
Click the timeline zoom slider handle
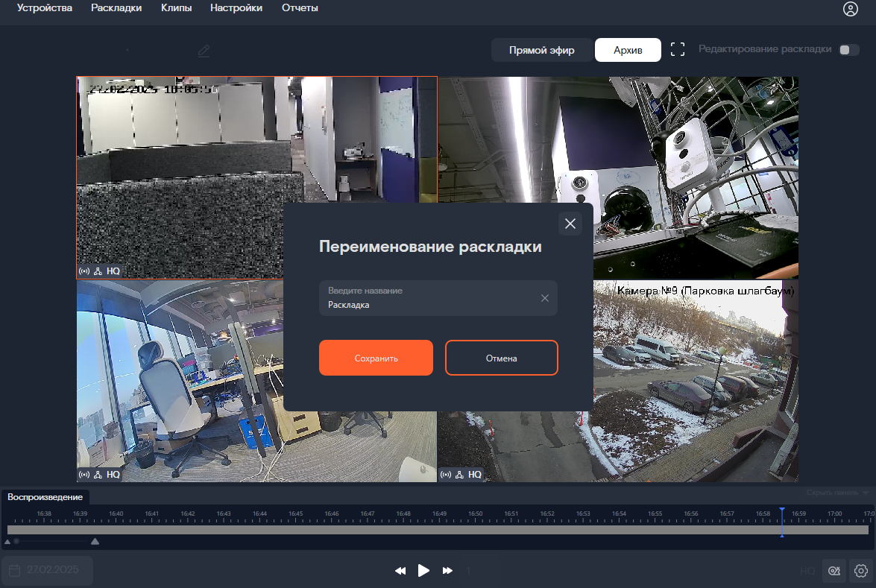(x=16, y=541)
